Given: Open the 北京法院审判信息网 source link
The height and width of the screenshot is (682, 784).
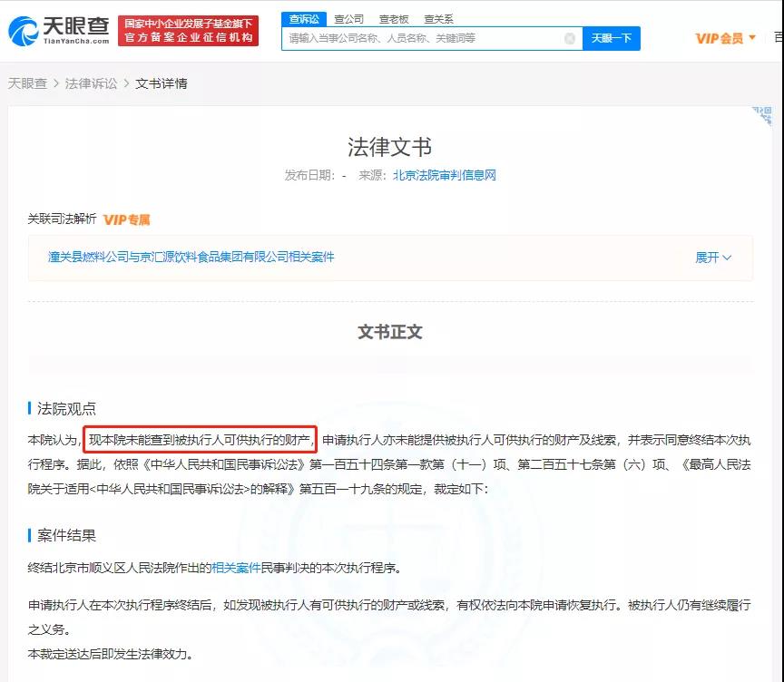Looking at the screenshot, I should [x=445, y=175].
